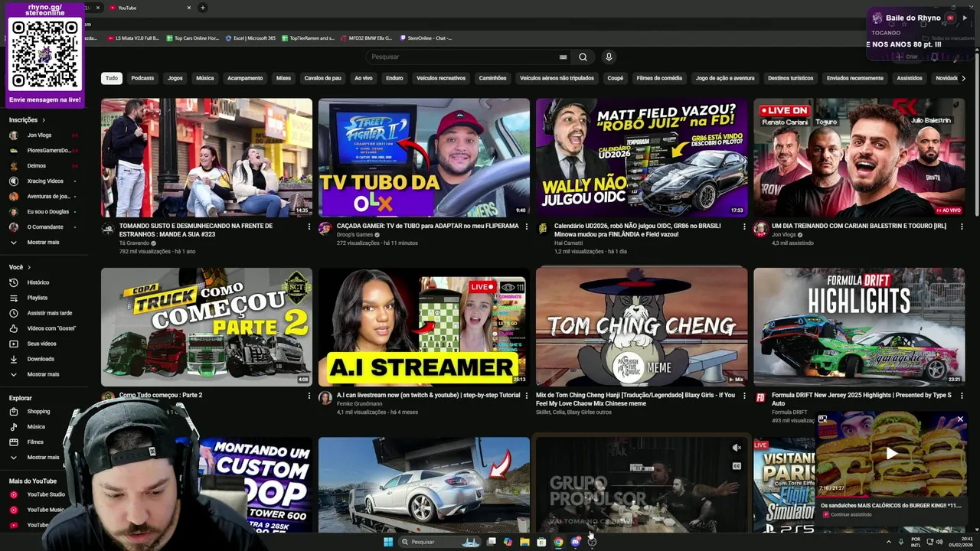
Task: Open Vídeos com "Gostei" in sidebar
Action: (51, 328)
